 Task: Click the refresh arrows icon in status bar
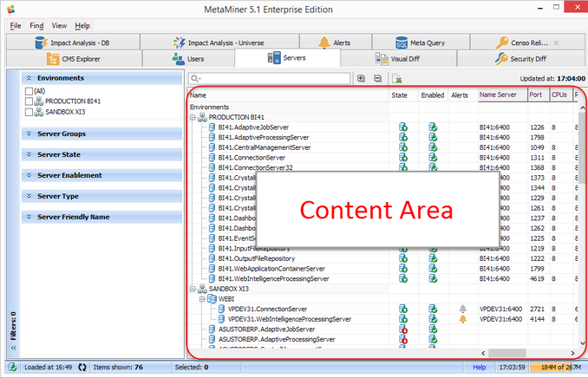click(x=82, y=367)
